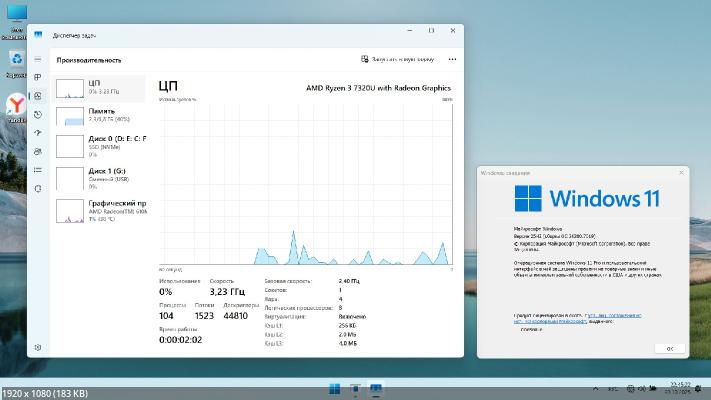Screen dimensions: 711x400
Task: Go to the Users page icon
Action: pyautogui.click(x=38, y=151)
